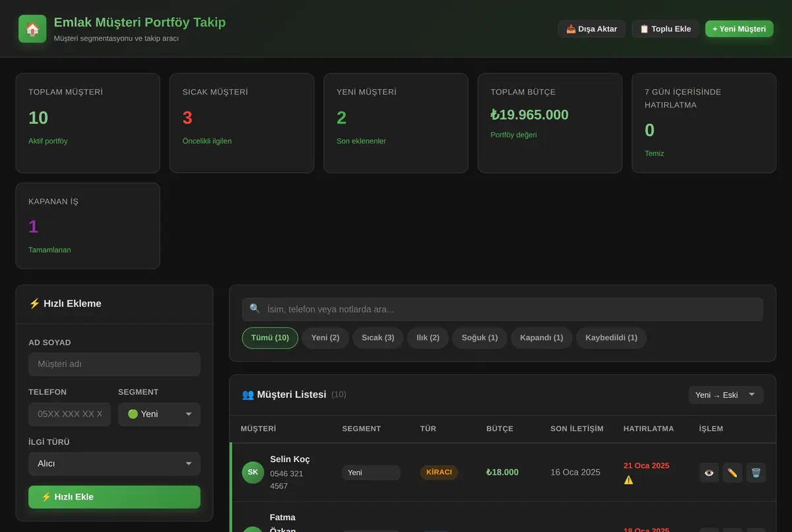Click the Son İletişim column header
Image resolution: width=792 pixels, height=532 pixels.
pos(577,429)
